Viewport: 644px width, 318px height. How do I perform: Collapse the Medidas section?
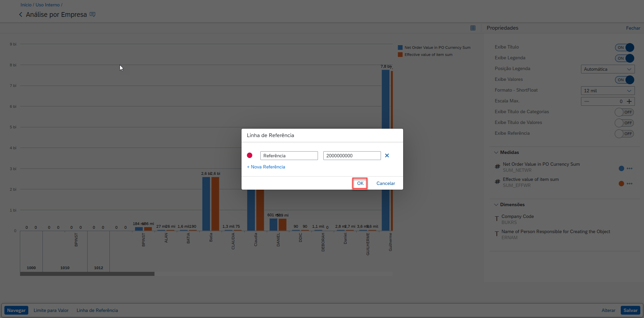(x=496, y=153)
